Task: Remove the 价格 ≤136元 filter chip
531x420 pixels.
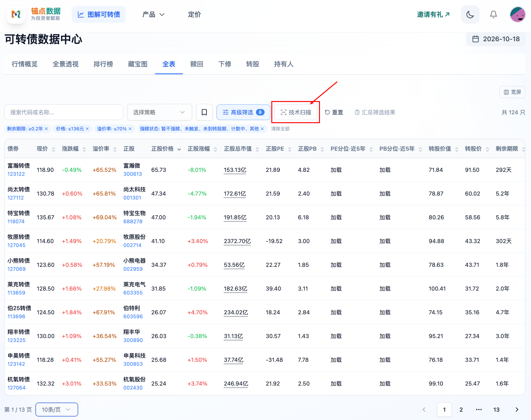Action: [x=87, y=129]
